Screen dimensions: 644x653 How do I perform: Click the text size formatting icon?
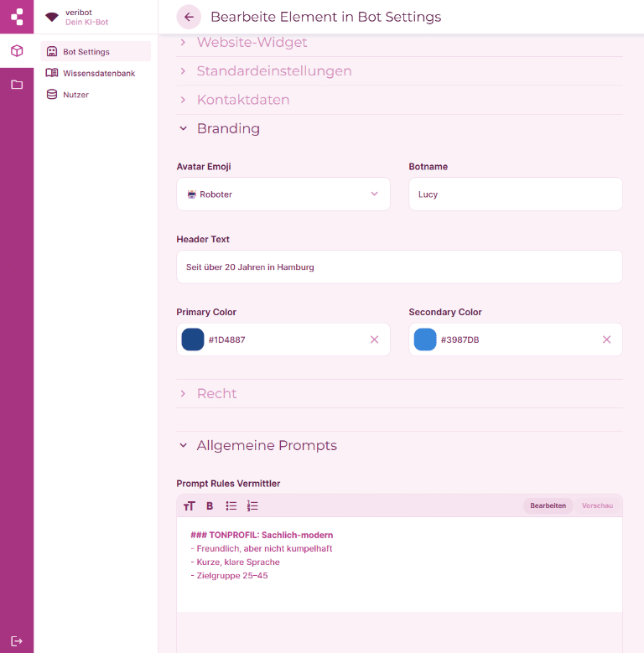pyautogui.click(x=190, y=506)
